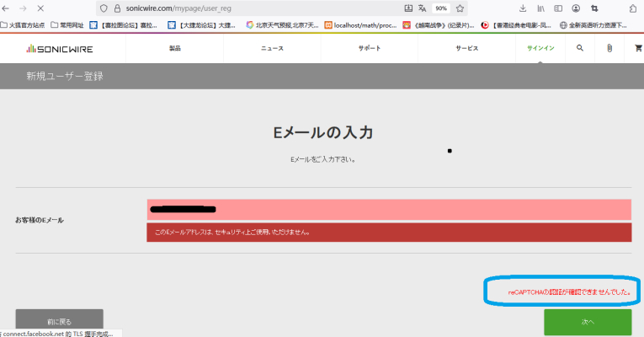Open the shopping cart icon
Image resolution: width=644 pixels, height=337 pixels.
(x=638, y=49)
